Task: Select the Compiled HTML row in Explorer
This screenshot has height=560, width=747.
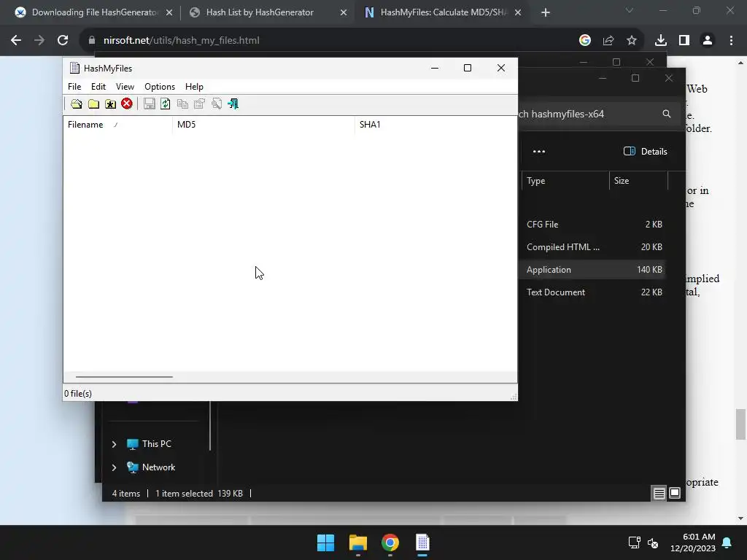Action: click(592, 247)
